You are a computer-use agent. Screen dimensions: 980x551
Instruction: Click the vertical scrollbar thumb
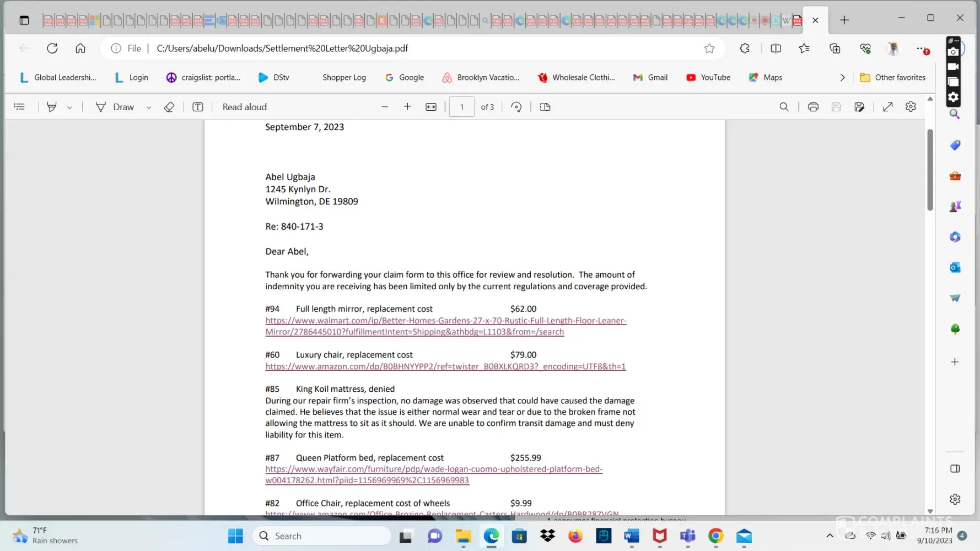[x=930, y=170]
